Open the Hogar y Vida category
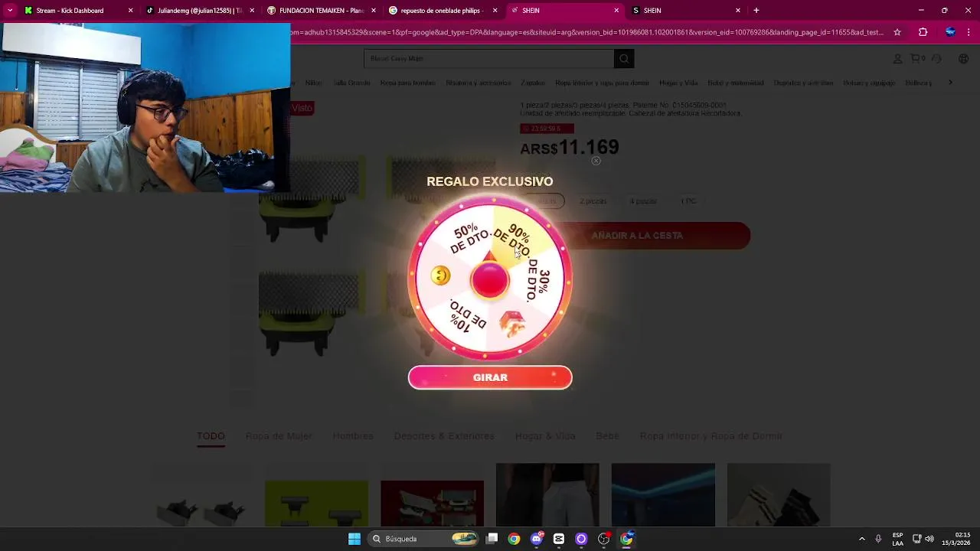This screenshot has height=551, width=980. pos(678,83)
